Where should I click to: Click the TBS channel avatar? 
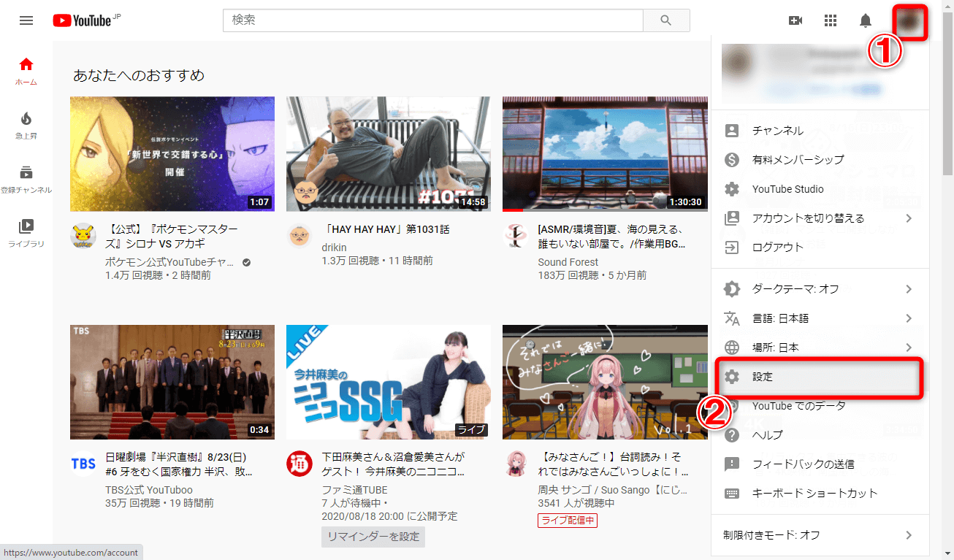[x=83, y=464]
